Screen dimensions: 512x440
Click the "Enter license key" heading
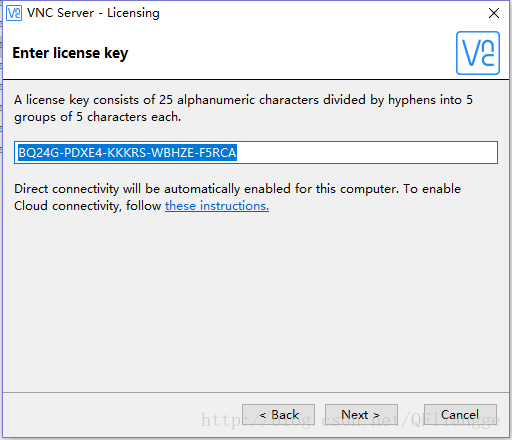pyautogui.click(x=70, y=53)
